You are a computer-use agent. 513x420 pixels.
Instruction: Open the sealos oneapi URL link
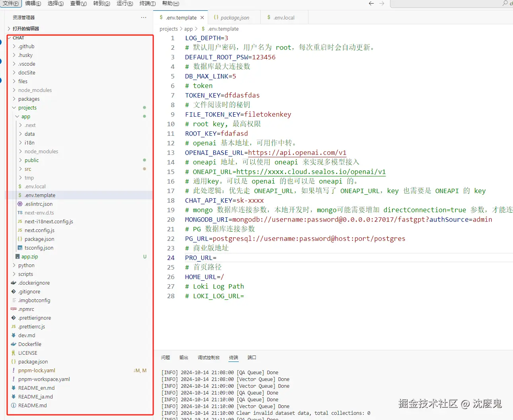pos(311,172)
